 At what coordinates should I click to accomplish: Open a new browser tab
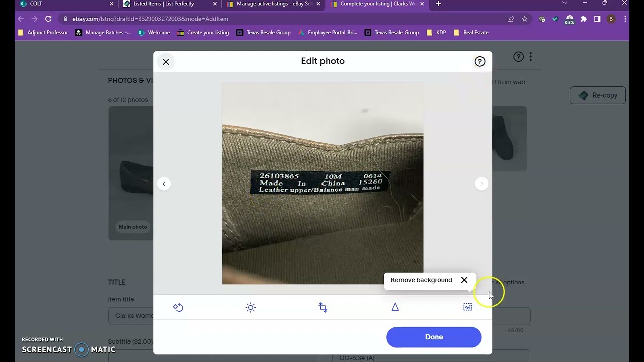(438, 4)
